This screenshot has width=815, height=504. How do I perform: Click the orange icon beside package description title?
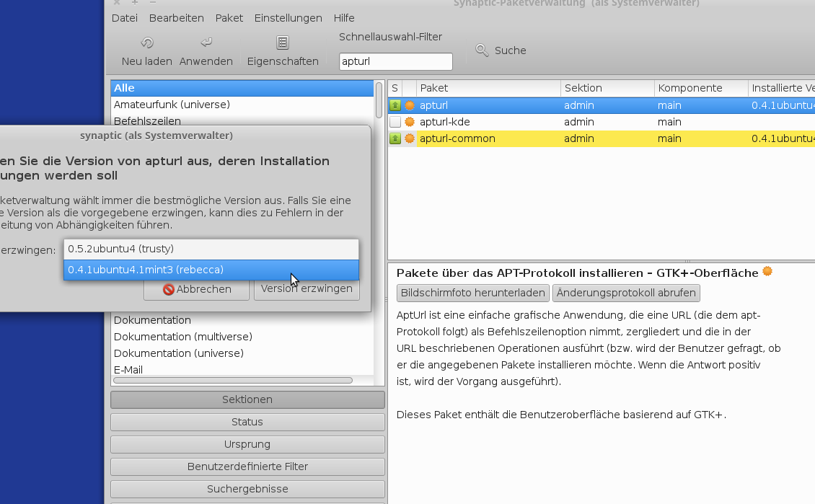point(767,271)
